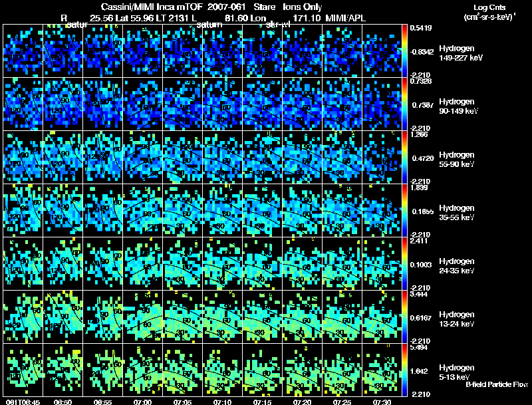The height and width of the screenshot is (405, 532).
Task: Click the -0.8342 color scale value
Action: click(x=422, y=52)
